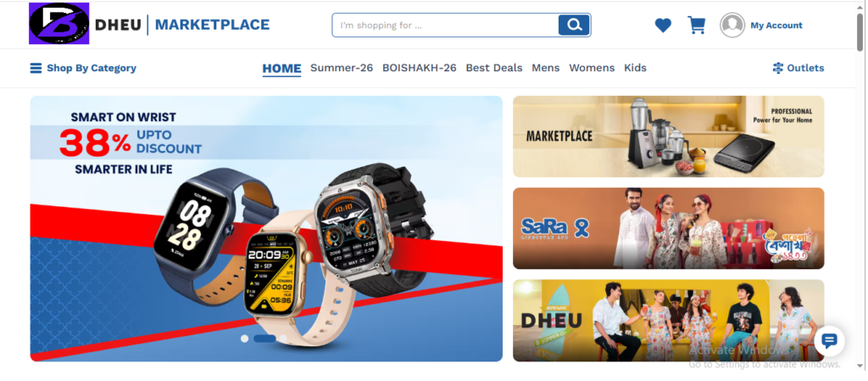Select the third carousel dot
The width and height of the screenshot is (868, 381).
pos(283,339)
